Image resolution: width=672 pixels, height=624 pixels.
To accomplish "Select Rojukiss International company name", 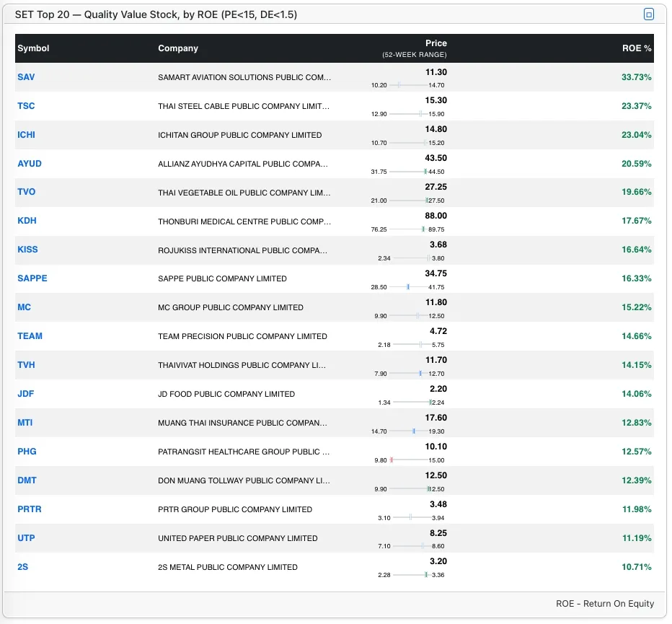I will tap(242, 250).
